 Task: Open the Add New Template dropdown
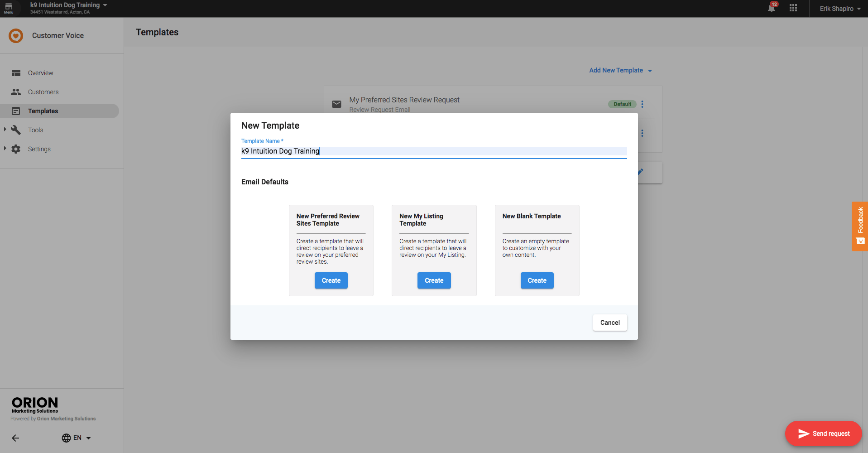[620, 70]
